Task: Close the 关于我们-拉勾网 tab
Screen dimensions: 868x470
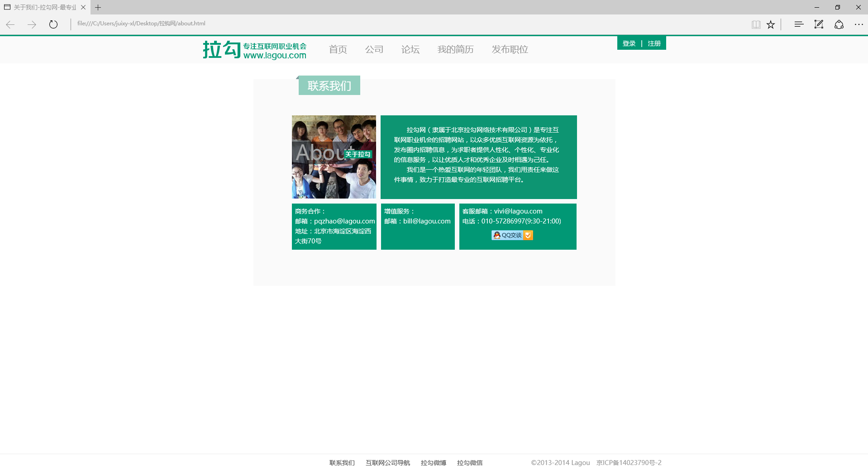Action: click(83, 7)
